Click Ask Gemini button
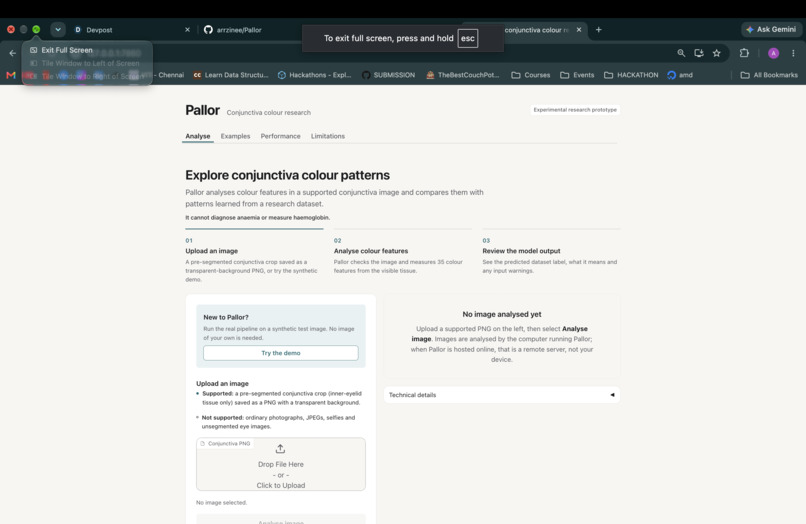The image size is (806, 524). click(771, 29)
